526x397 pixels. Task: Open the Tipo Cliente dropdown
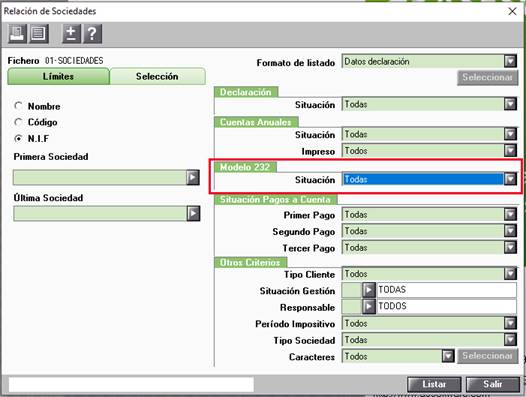510,274
